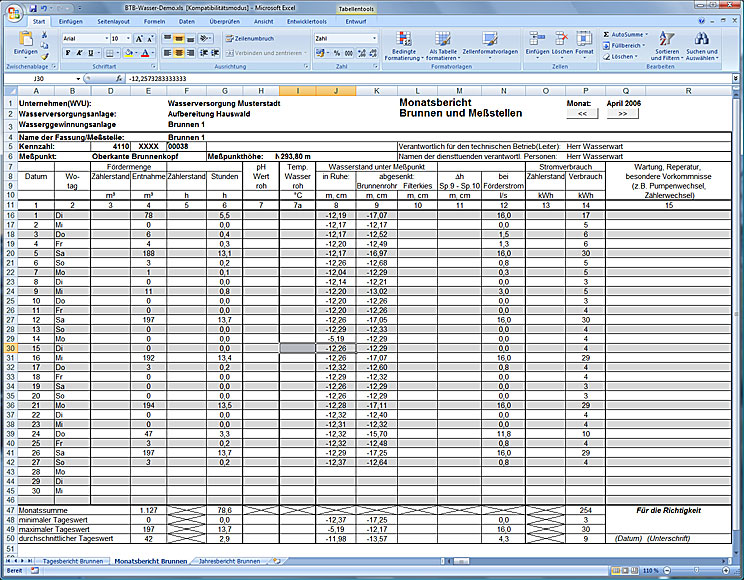Open Suchen und Auswählen binoculars menu
The height and width of the screenshot is (580, 744).
click(x=702, y=46)
